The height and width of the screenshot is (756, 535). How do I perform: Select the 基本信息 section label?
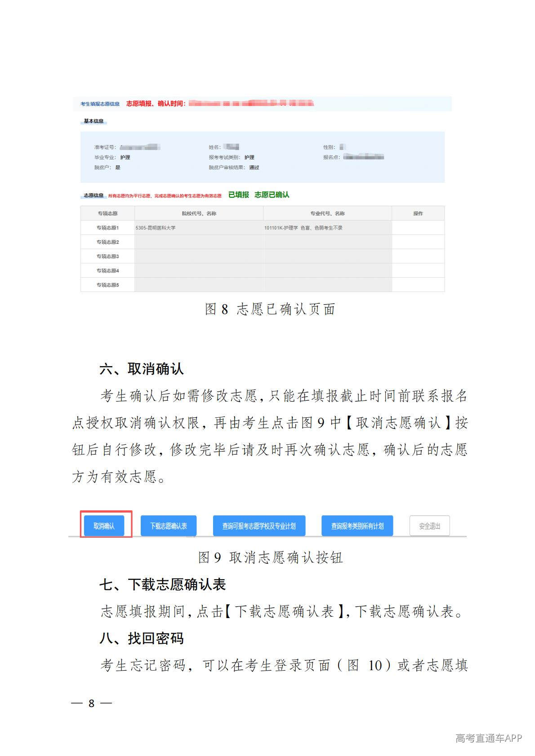point(94,121)
